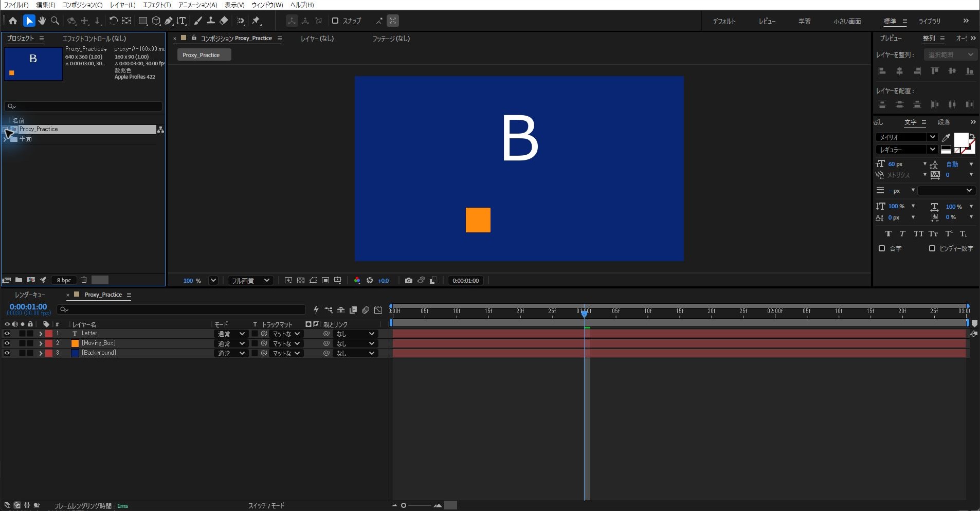Select the Rectangle shape tool

(x=143, y=21)
